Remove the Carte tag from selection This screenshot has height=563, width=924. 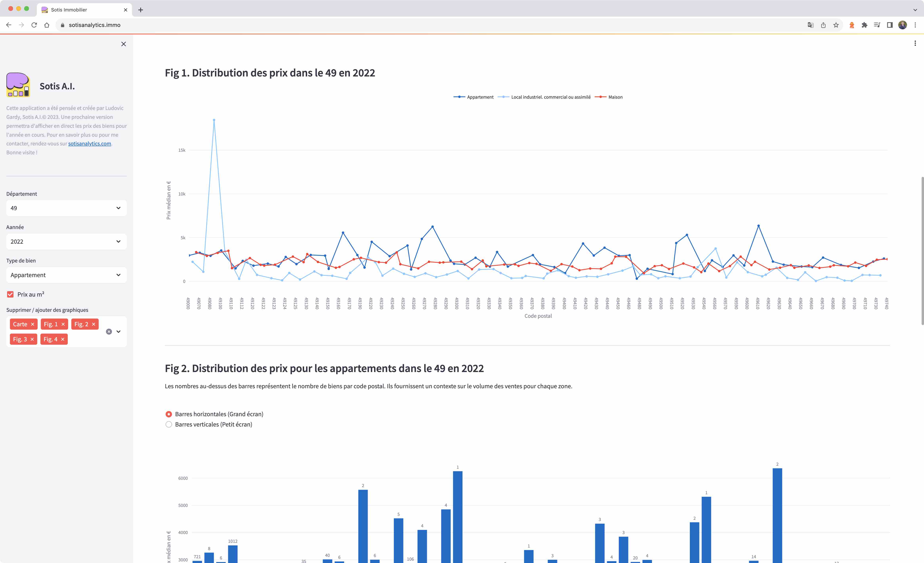[x=33, y=324]
